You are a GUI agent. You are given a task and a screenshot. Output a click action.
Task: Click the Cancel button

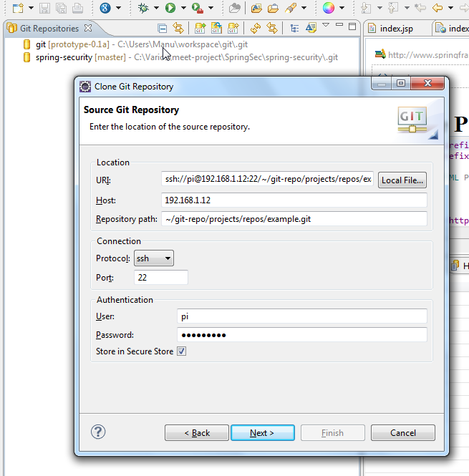click(403, 432)
